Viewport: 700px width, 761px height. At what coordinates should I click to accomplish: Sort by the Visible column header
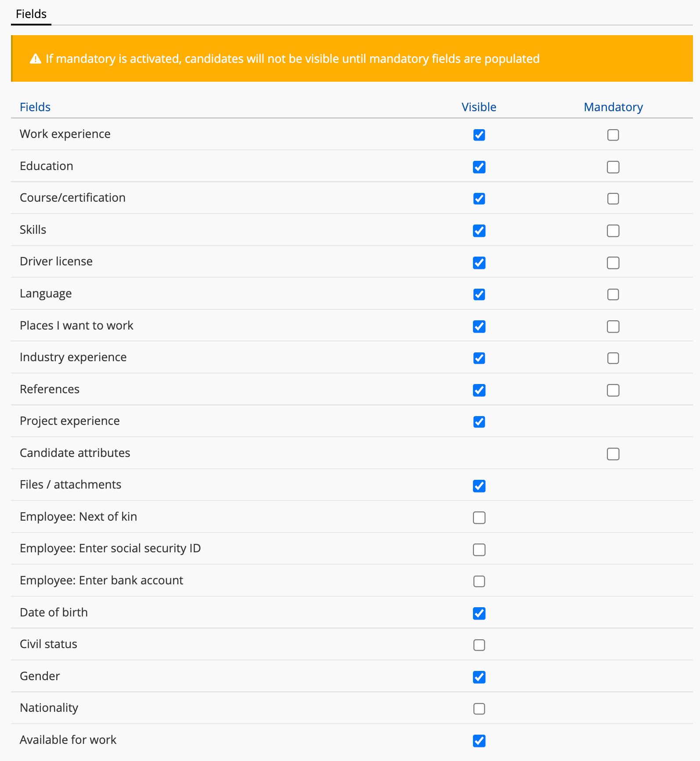tap(479, 107)
